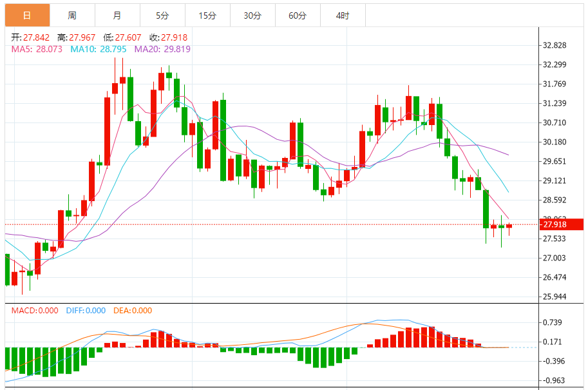Click the MA20: 29.819 label
Viewport: 588px width, 390px height.
pyautogui.click(x=162, y=49)
